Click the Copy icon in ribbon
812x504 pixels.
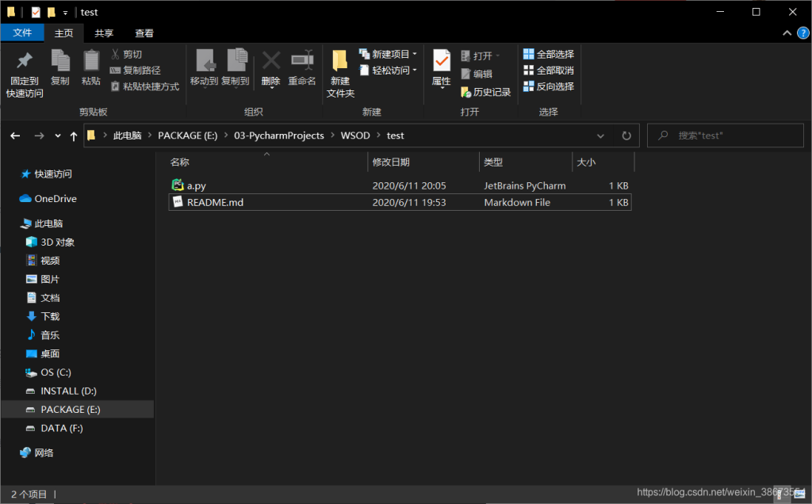pos(60,62)
